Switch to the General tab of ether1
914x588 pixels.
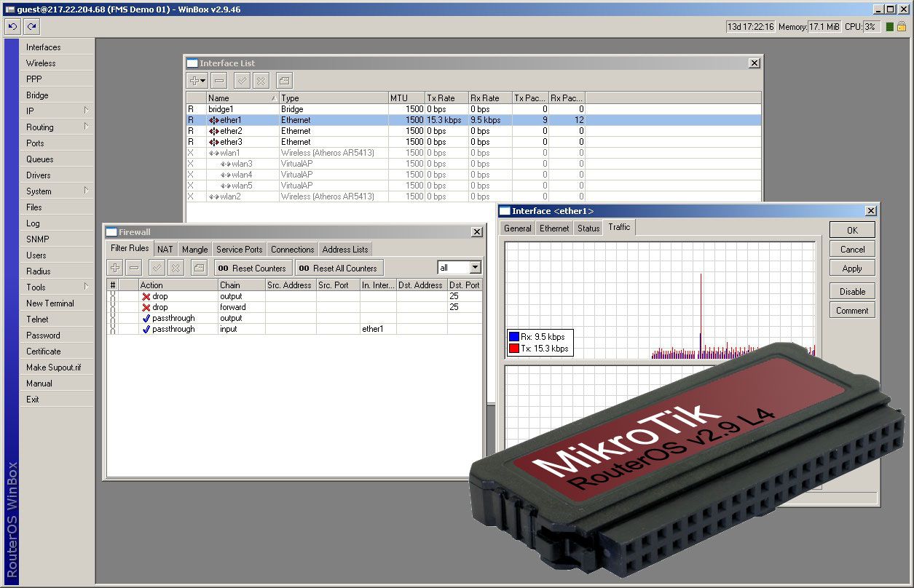coord(518,228)
